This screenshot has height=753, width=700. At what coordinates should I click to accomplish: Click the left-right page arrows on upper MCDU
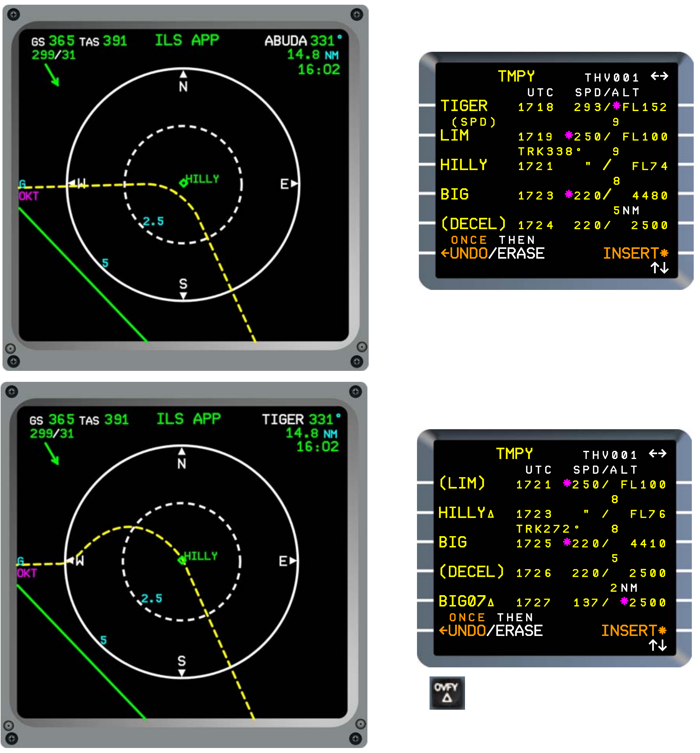[660, 76]
